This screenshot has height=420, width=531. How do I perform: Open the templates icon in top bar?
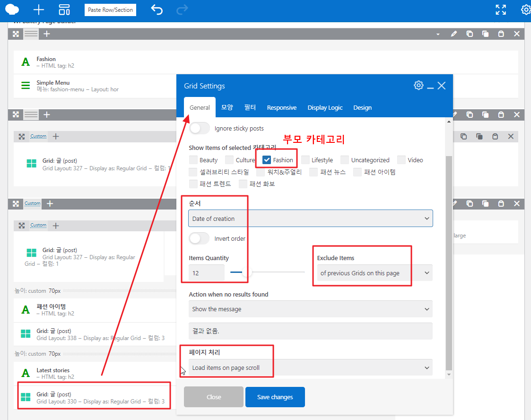tap(64, 10)
